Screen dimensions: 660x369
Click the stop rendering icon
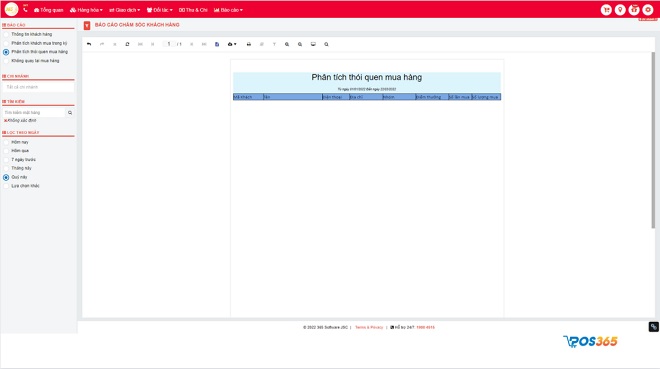pyautogui.click(x=114, y=44)
